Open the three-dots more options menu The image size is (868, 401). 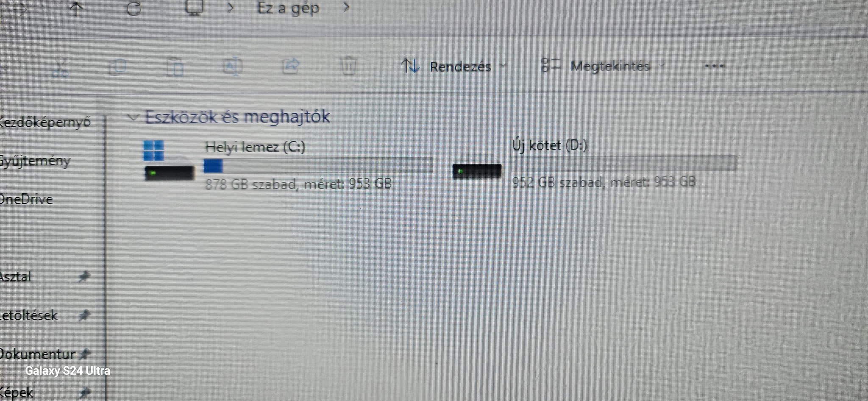pos(714,66)
